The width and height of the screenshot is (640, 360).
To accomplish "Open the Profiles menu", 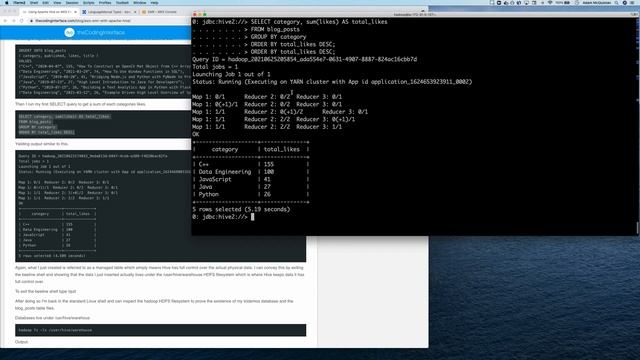I will 105,2.
